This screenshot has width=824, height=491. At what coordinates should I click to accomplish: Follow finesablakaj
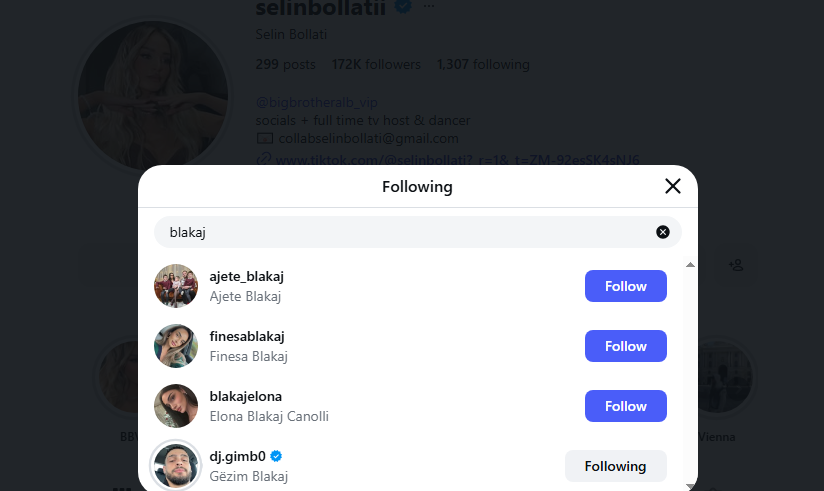tap(625, 346)
